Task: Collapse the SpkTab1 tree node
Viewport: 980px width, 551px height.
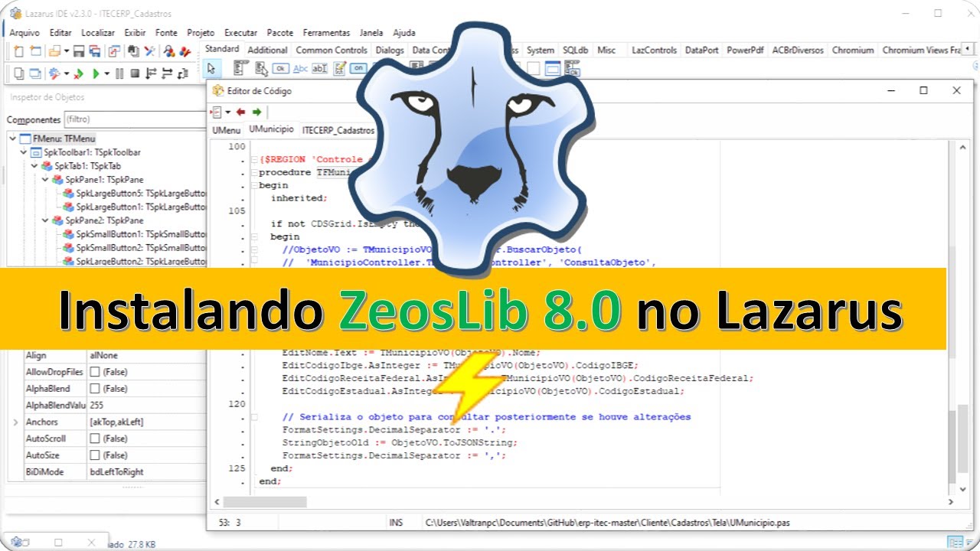Action: point(34,166)
